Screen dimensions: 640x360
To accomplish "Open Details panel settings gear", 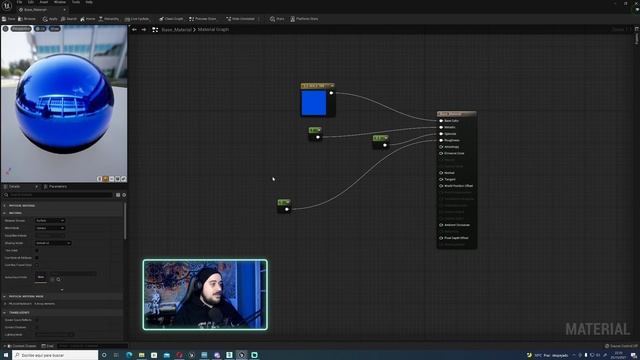I will click(x=124, y=195).
